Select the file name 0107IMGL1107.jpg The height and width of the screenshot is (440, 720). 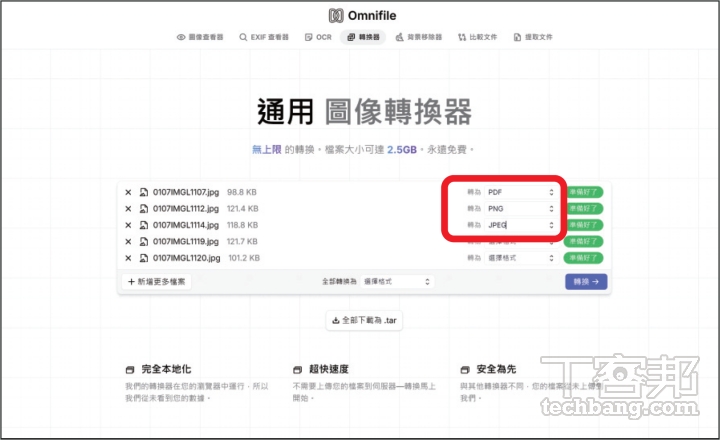click(x=186, y=192)
